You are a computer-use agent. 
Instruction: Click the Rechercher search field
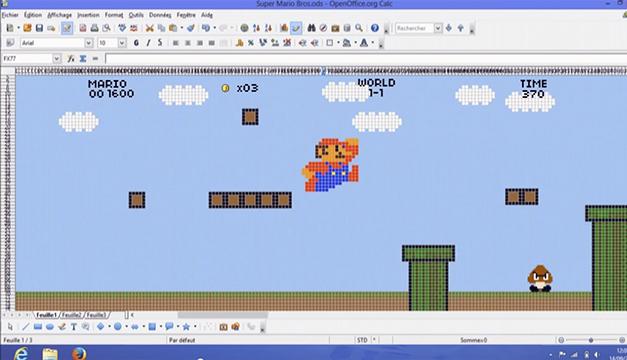414,28
